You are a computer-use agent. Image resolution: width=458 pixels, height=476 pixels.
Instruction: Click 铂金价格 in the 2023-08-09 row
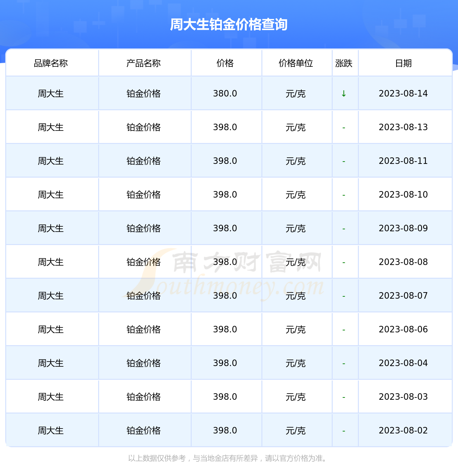tap(144, 228)
